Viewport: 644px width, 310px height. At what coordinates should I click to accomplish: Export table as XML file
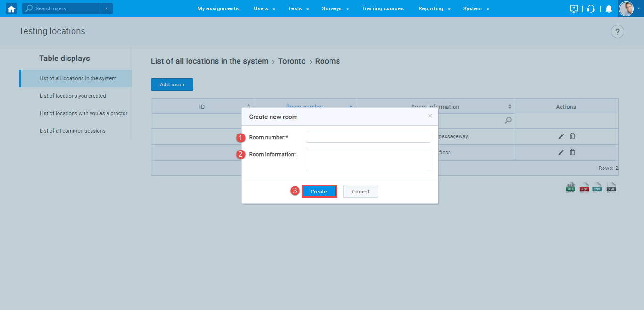point(611,188)
